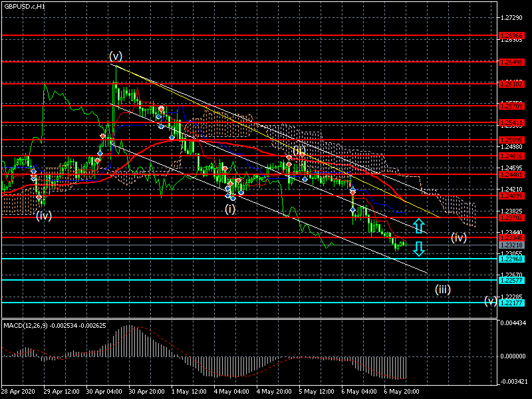Click the 1 May 12:00 time label
Screen dimensions: 532x399
pyautogui.click(x=190, y=392)
